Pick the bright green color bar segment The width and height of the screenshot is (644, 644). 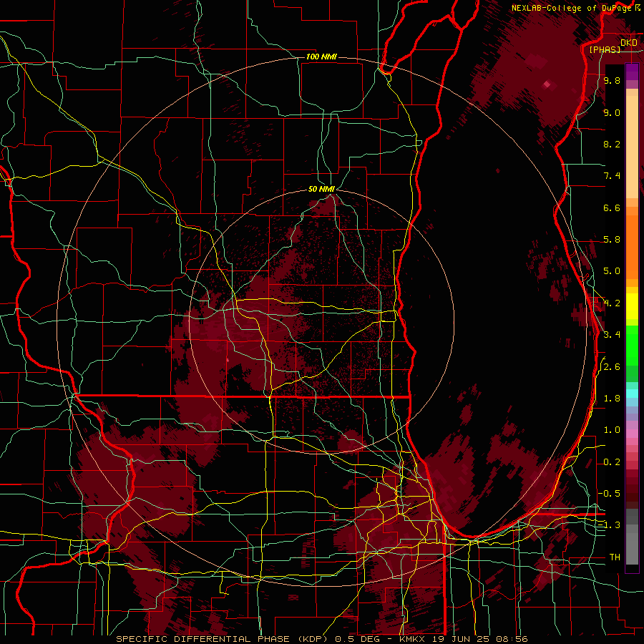(x=632, y=346)
